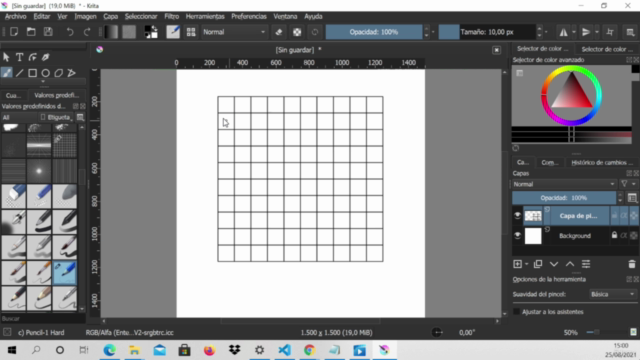This screenshot has width=640, height=360.
Task: Open the layer filter funnel dropdown
Action: (627, 184)
